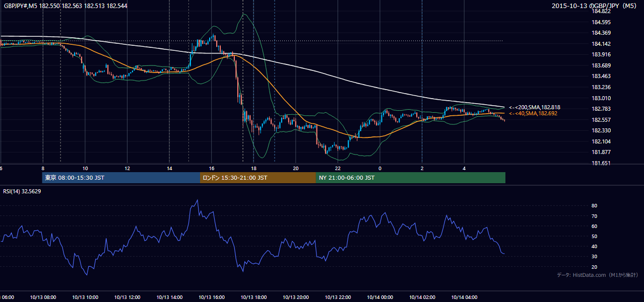The height and width of the screenshot is (302, 644).
Task: Click hour tick 0 under price chart
Action: click(380, 168)
